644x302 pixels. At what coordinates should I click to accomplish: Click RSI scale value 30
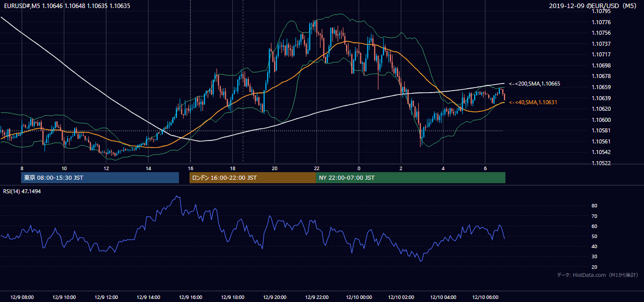pyautogui.click(x=594, y=257)
